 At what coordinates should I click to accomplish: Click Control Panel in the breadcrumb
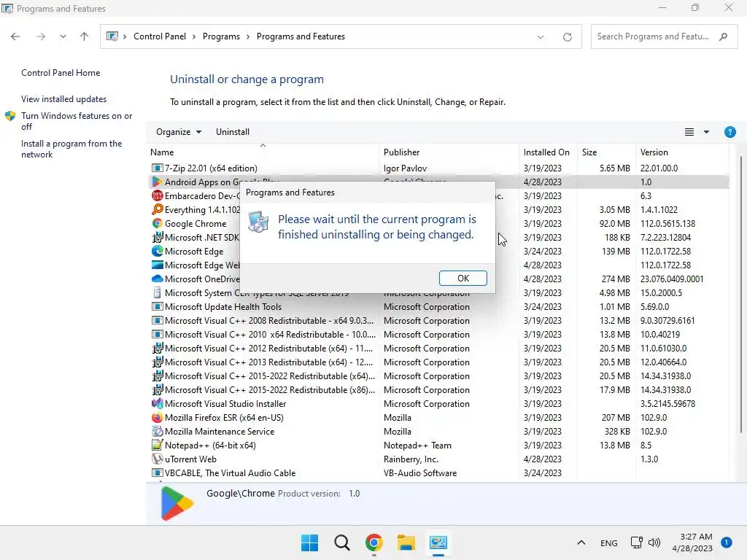(160, 36)
